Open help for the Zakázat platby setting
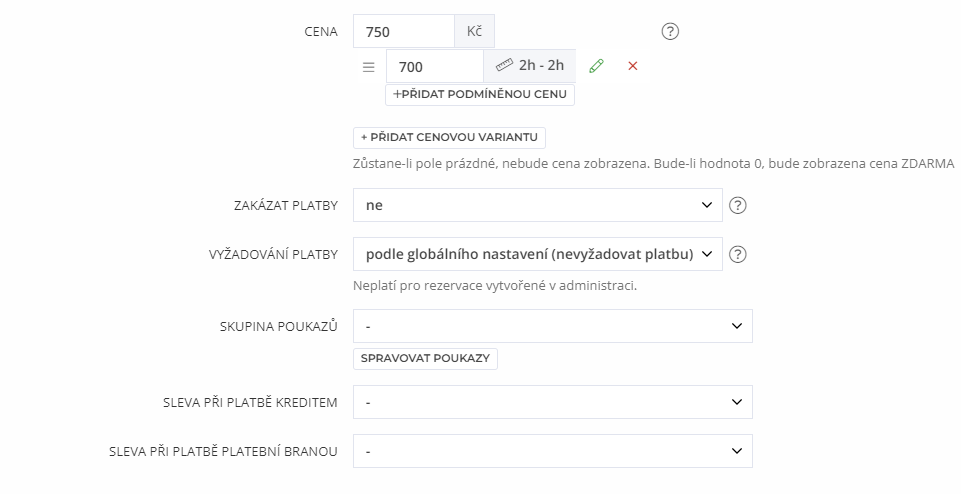Screen dimensions: 961x494 pyautogui.click(x=739, y=206)
